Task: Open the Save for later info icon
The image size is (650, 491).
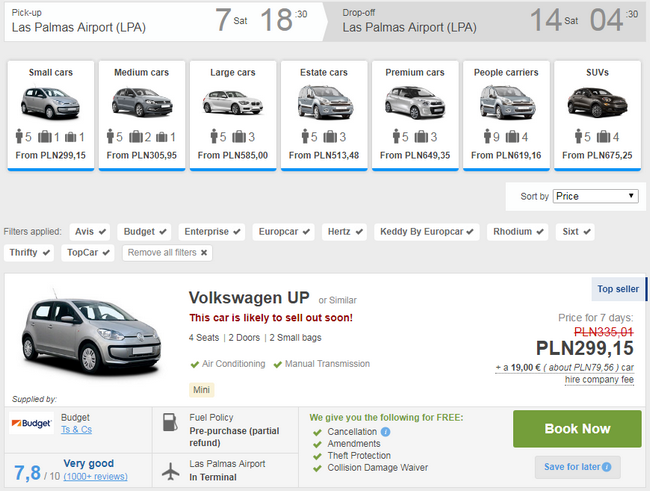Action: (606, 467)
